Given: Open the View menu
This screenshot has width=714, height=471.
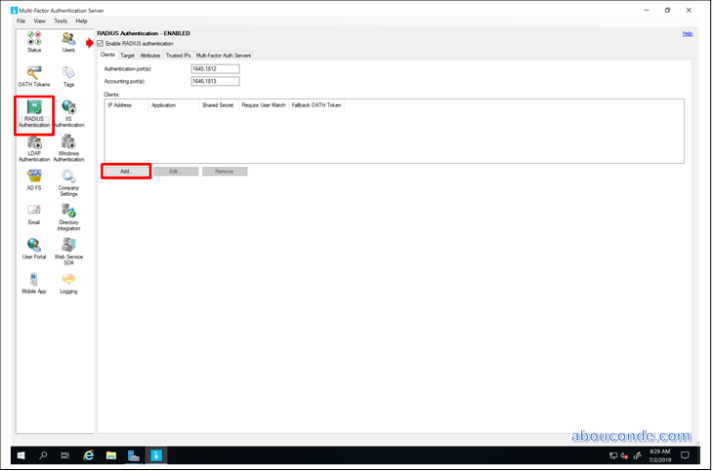Looking at the screenshot, I should [x=39, y=20].
